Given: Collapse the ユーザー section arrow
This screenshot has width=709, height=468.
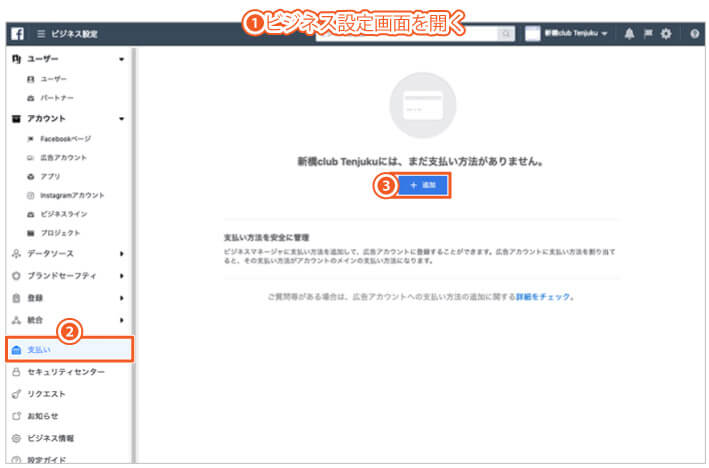Looking at the screenshot, I should pyautogui.click(x=121, y=59).
